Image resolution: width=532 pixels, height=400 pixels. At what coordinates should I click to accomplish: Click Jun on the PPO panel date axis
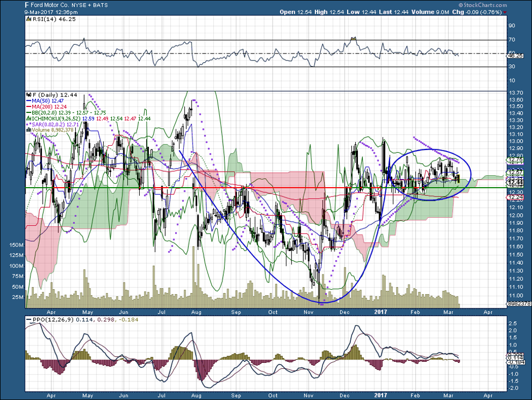pyautogui.click(x=124, y=396)
